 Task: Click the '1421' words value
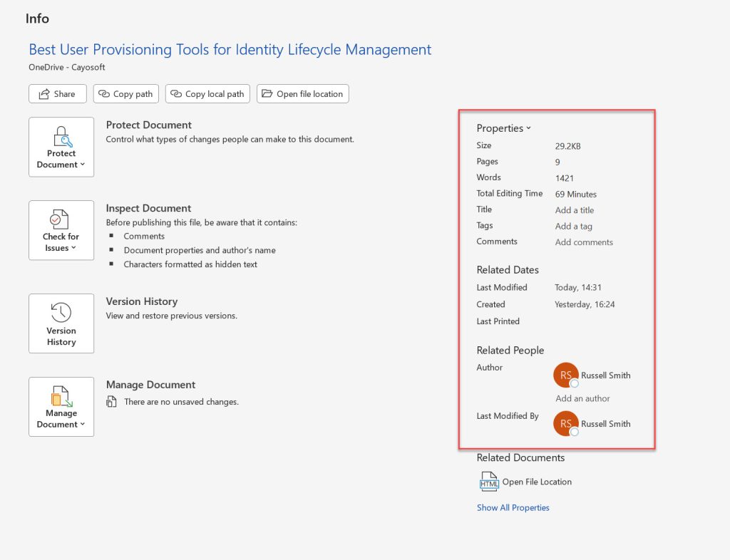click(x=565, y=178)
